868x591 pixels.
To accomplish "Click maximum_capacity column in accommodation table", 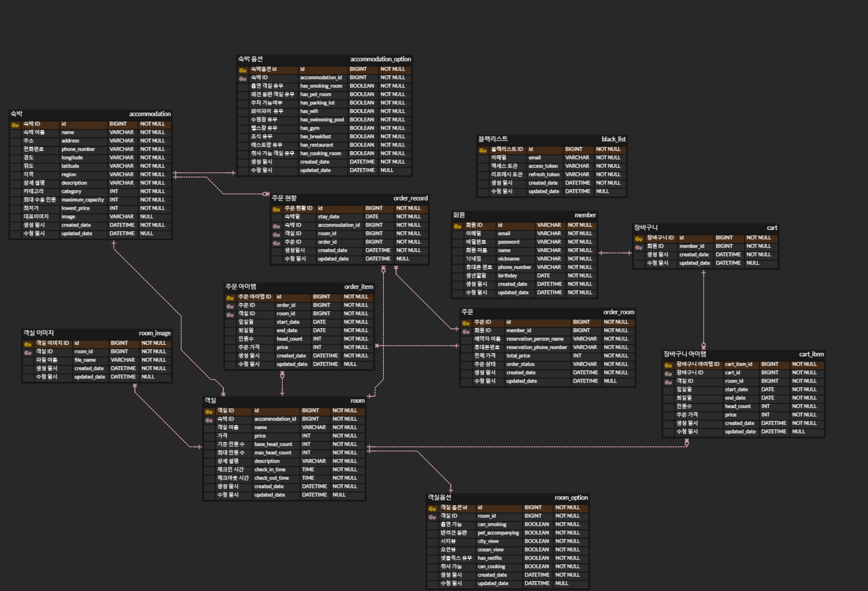I will click(x=83, y=200).
